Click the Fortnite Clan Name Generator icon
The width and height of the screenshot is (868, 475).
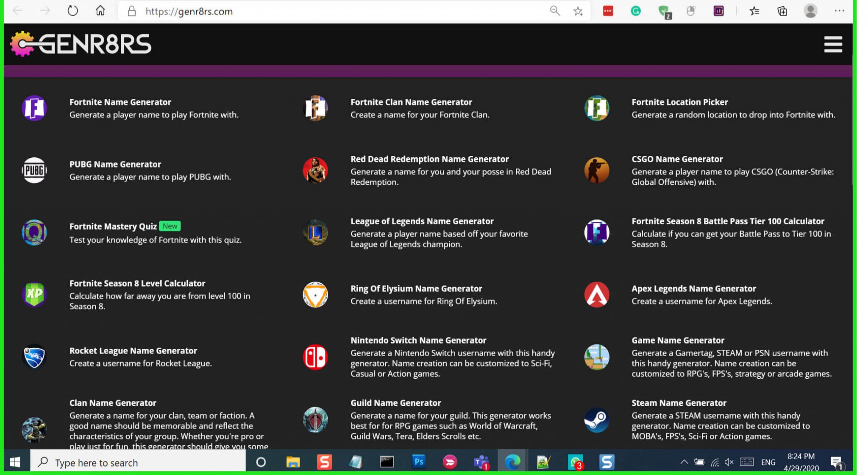[315, 108]
